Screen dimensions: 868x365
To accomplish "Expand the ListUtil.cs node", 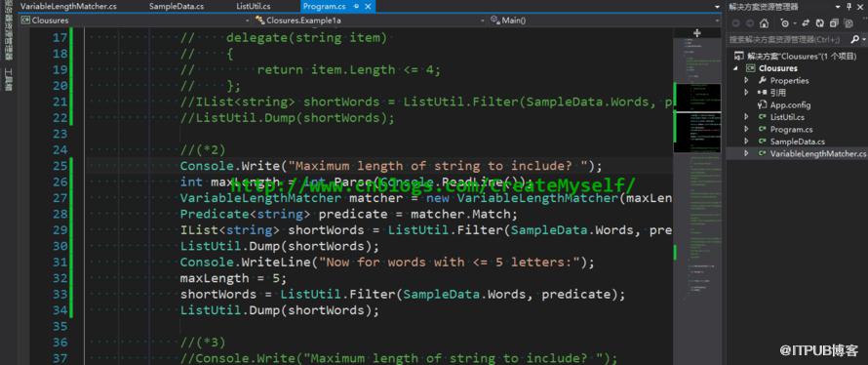I will pyautogui.click(x=746, y=117).
